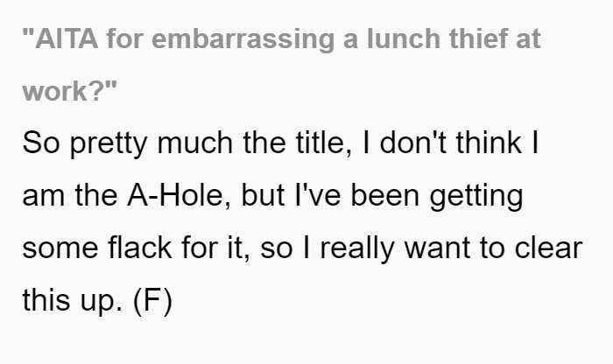Click "really want" in the paragraph

tap(395, 249)
